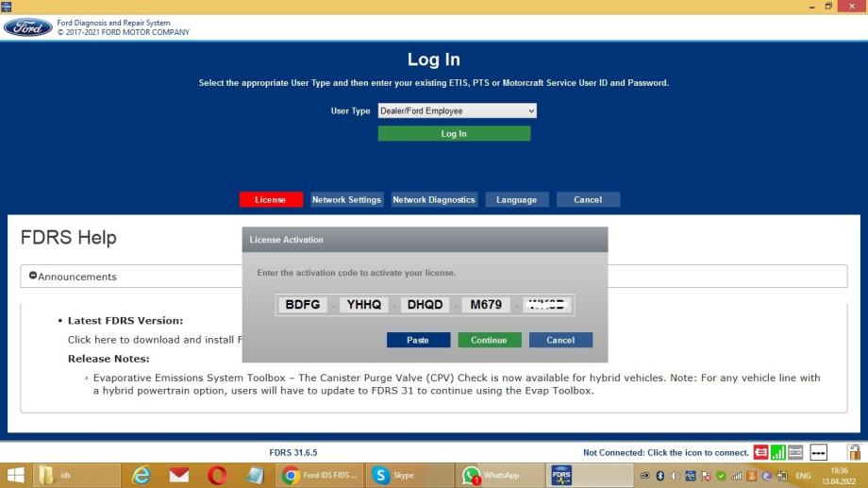Click the red VCM connection icon
The width and height of the screenshot is (868, 488).
coord(760,452)
